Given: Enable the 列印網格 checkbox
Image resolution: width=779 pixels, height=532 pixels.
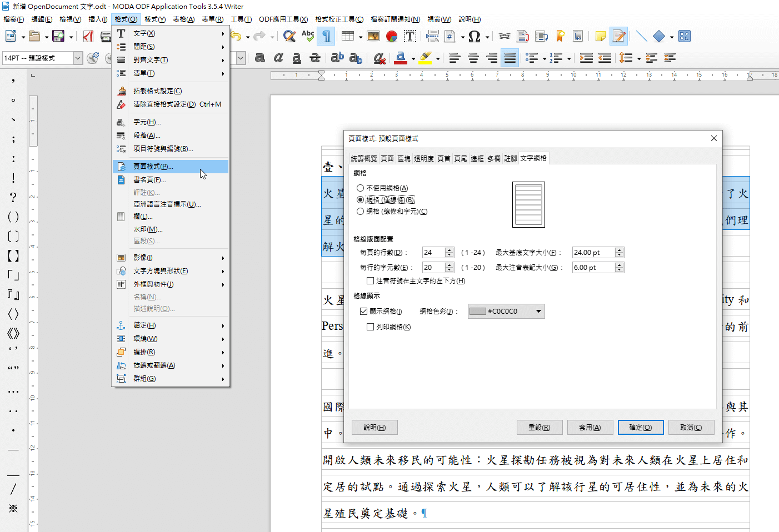Looking at the screenshot, I should (371, 327).
